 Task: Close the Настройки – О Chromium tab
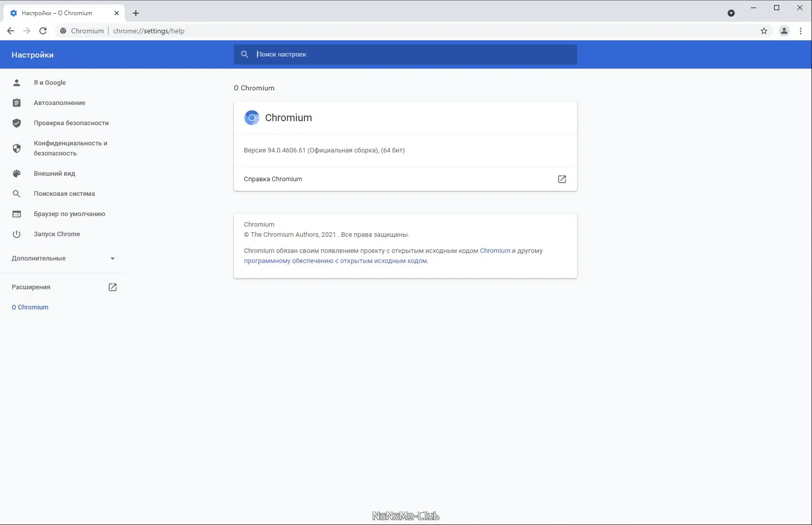coord(117,13)
